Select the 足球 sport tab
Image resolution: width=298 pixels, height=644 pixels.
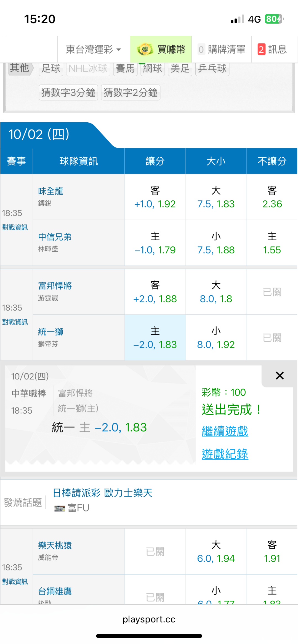(x=51, y=68)
